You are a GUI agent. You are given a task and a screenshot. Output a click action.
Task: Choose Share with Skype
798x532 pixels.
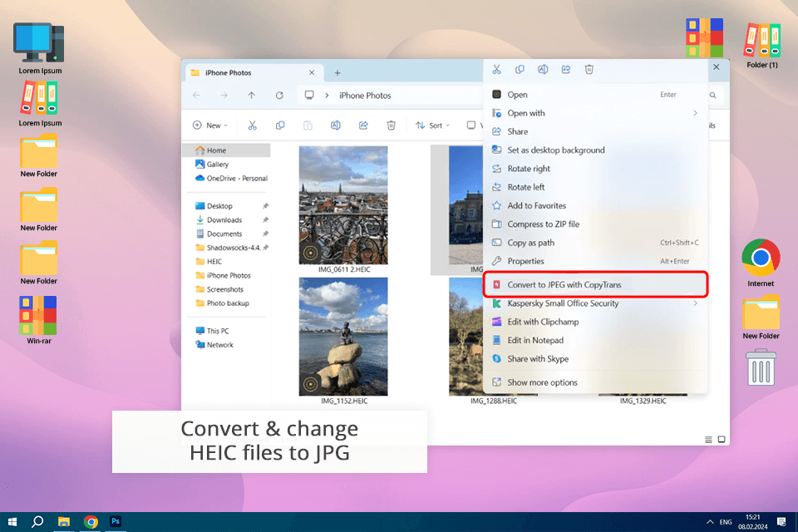pos(595,359)
